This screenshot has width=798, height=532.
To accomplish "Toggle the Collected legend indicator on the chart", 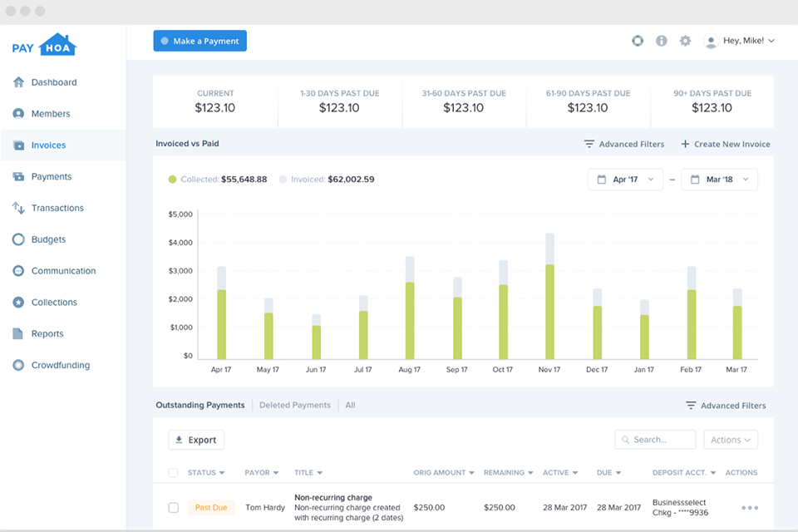I will [x=173, y=179].
